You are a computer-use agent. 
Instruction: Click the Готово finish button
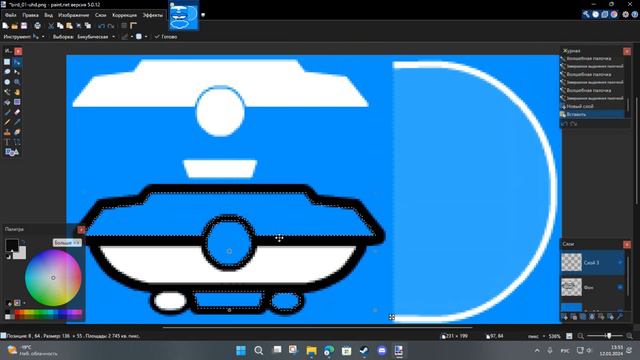[x=166, y=37]
